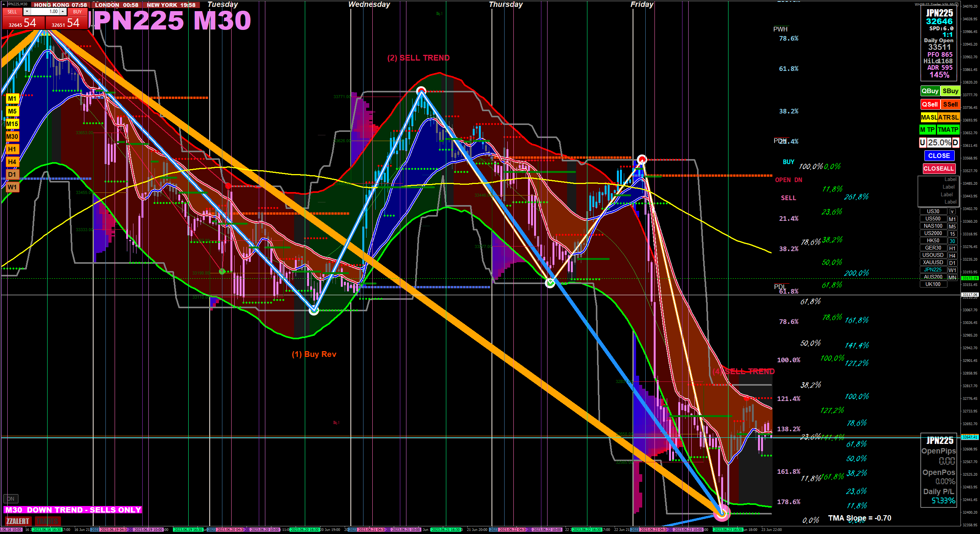Image resolution: width=980 pixels, height=534 pixels.
Task: Select the XAUUSD symbol
Action: click(933, 263)
